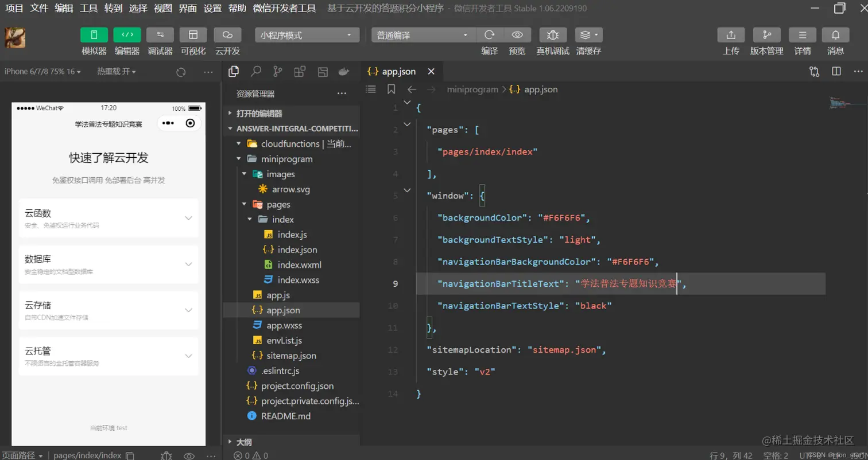Viewport: 868px width, 460px height.
Task: Open 版本管理 version control
Action: (767, 34)
